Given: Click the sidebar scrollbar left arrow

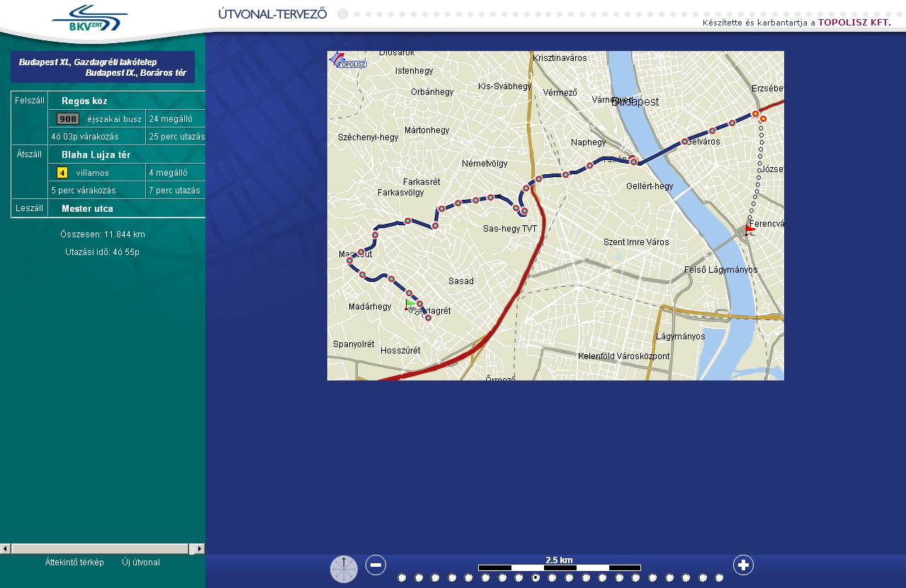Looking at the screenshot, I should coord(5,549).
